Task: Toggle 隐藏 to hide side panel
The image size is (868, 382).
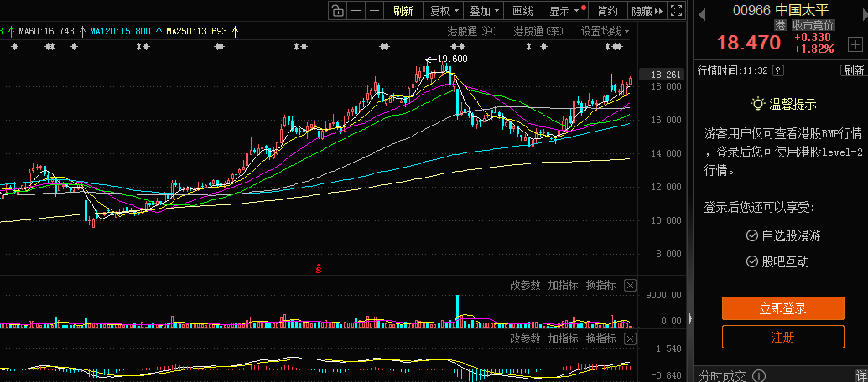Action: click(x=647, y=11)
